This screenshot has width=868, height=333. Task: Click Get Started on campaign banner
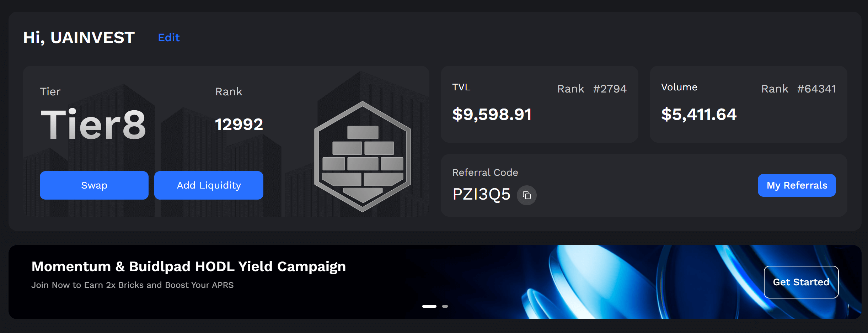point(801,282)
